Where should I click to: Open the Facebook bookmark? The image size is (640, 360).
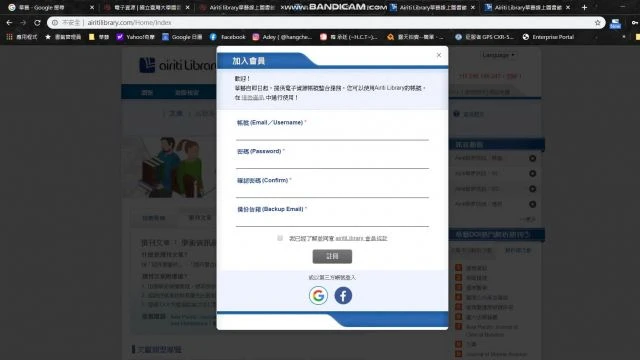click(x=228, y=37)
